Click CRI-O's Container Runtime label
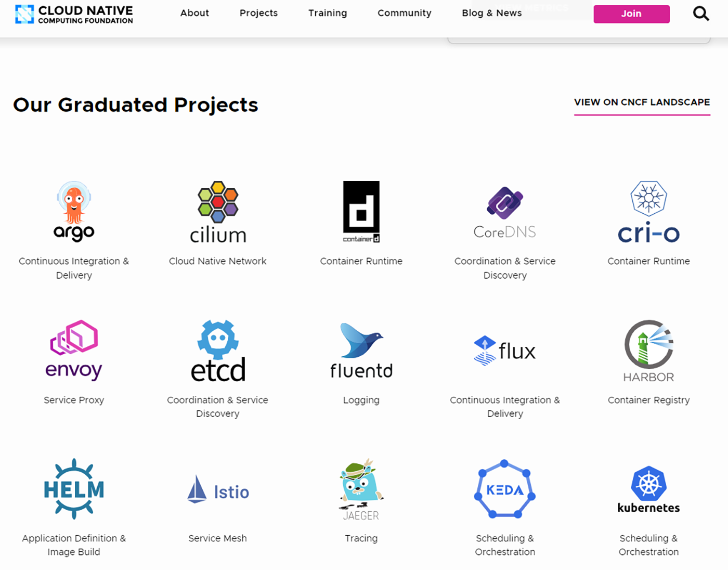 coord(648,261)
